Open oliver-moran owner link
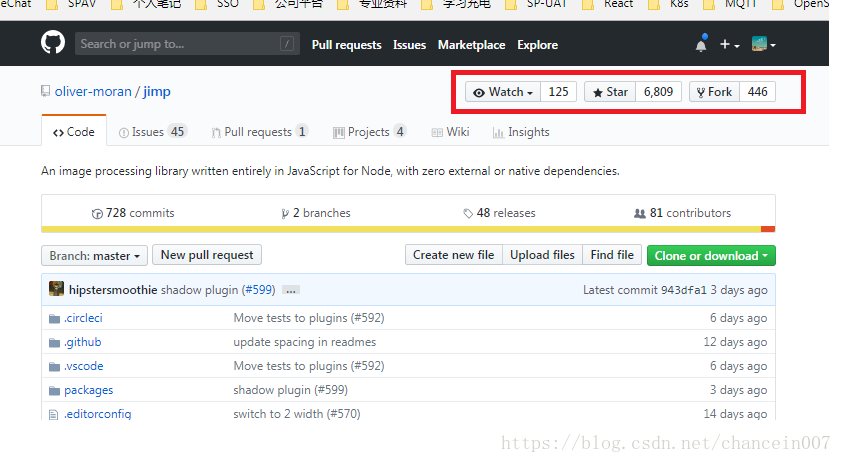 [93, 92]
